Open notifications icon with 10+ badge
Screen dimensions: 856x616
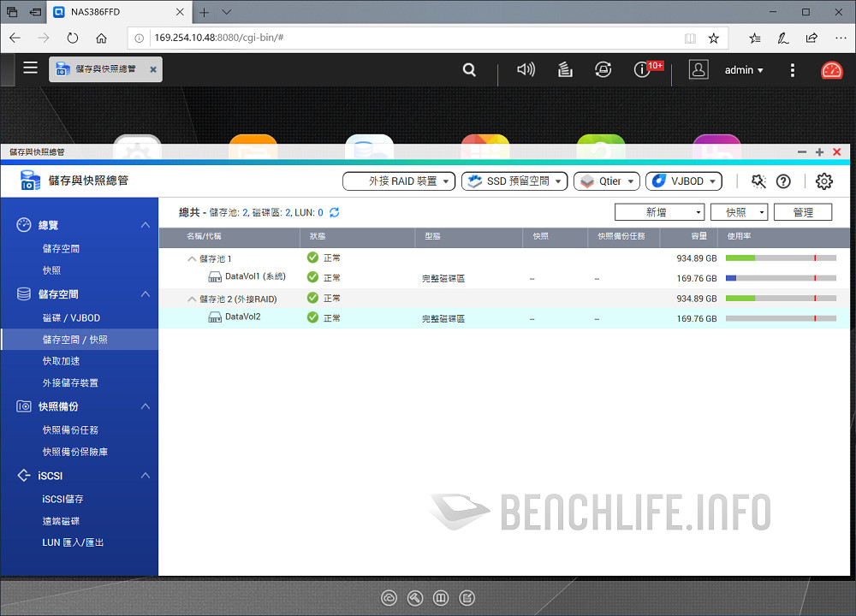click(643, 70)
